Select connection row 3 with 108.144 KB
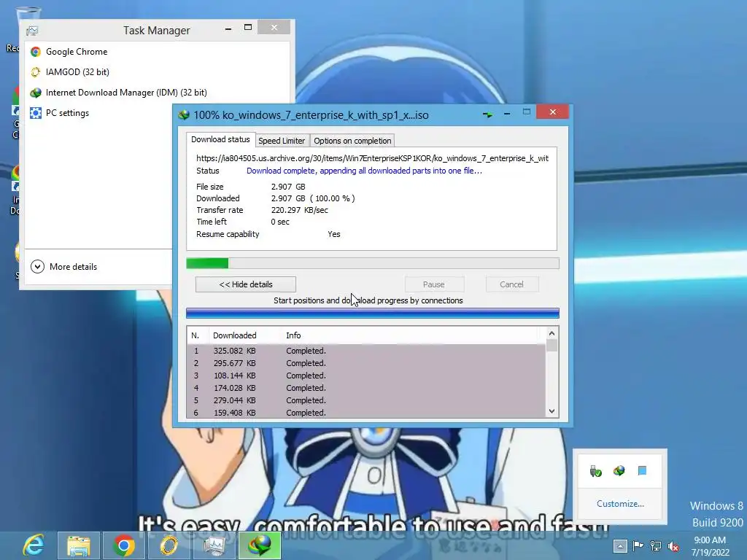Image resolution: width=747 pixels, height=560 pixels. pos(366,376)
